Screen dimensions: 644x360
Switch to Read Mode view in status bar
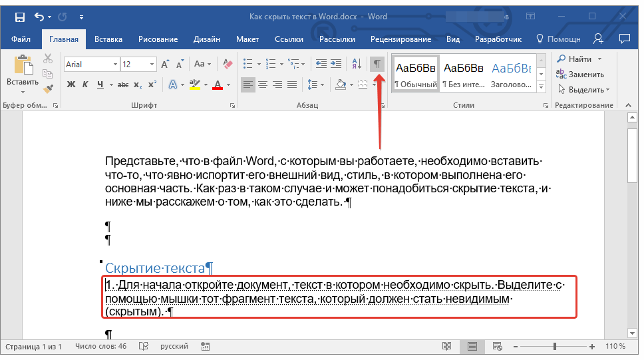click(x=447, y=347)
